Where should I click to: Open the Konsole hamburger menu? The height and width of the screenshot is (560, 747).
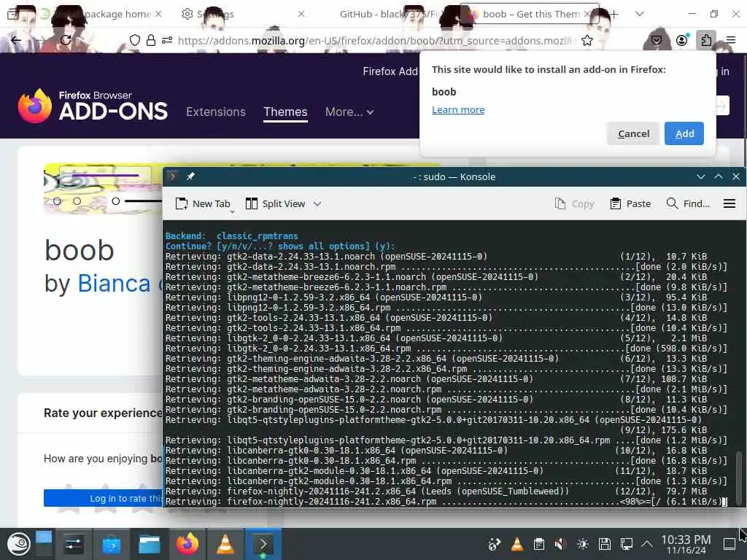coord(729,204)
